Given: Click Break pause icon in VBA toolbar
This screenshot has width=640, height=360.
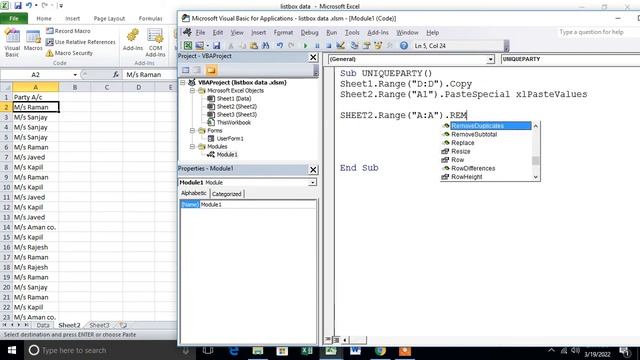Looking at the screenshot, I should (317, 46).
